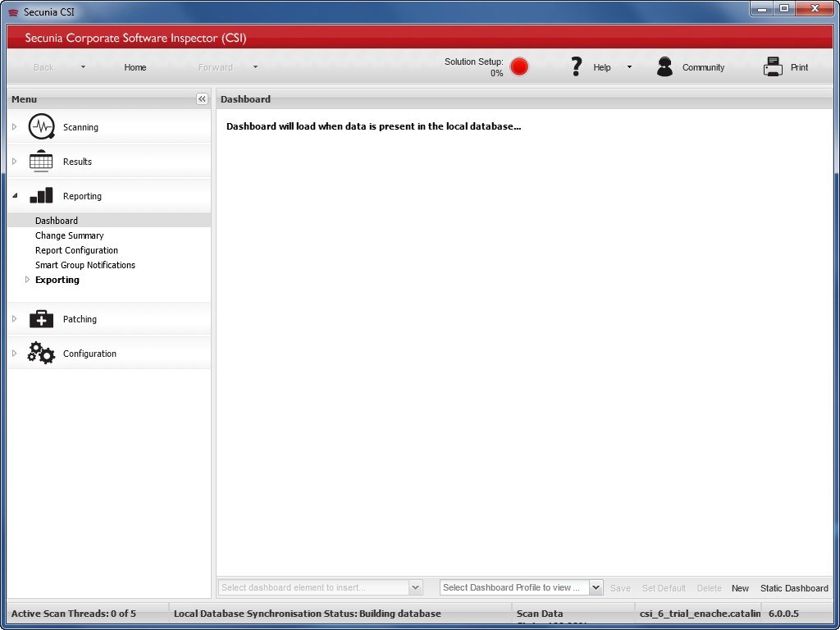The image size is (840, 630).
Task: Click the Back toolbar button
Action: 43,67
